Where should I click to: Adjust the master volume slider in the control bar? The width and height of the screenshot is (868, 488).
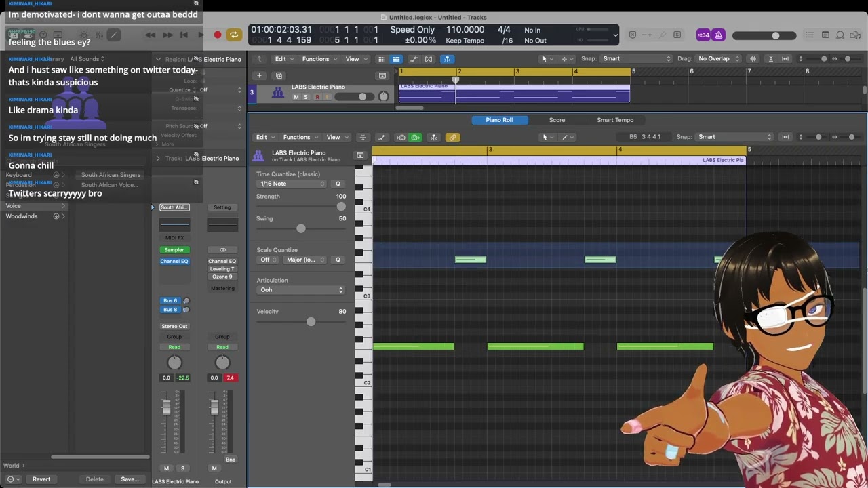coord(763,35)
